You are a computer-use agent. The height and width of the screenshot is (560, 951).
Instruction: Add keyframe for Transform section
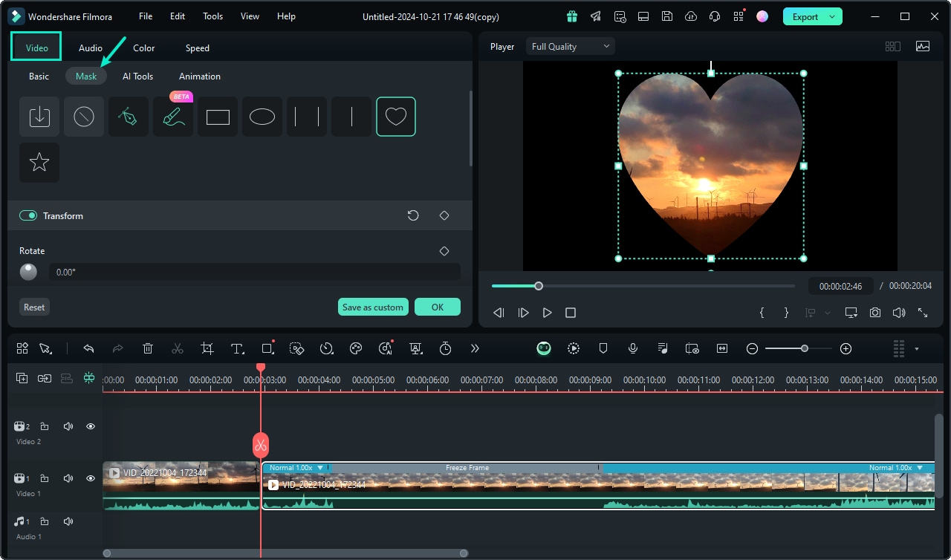coord(444,215)
